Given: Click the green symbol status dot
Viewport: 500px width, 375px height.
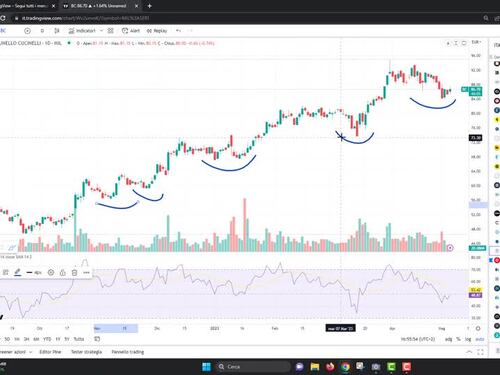Looking at the screenshot, I should [x=69, y=43].
